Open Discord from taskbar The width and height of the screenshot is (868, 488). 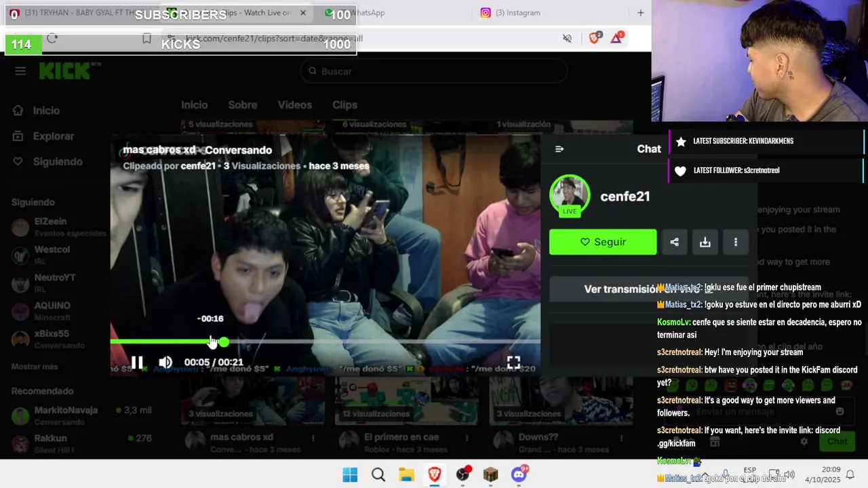point(519,474)
